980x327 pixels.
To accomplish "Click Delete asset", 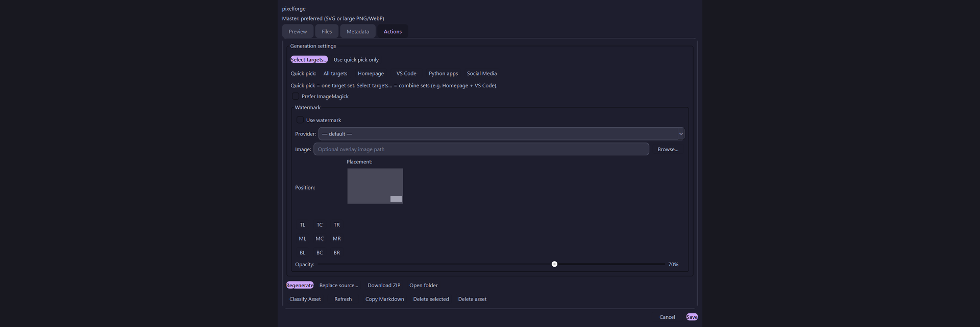I will [x=472, y=299].
